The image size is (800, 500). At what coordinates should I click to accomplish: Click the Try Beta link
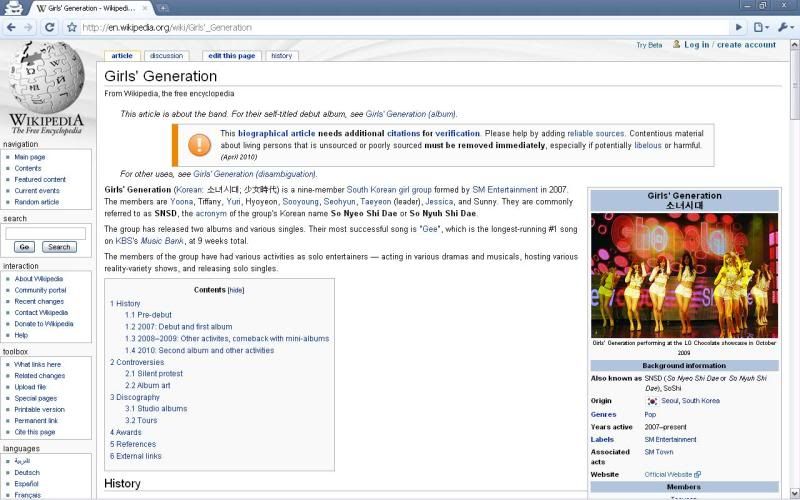click(649, 45)
